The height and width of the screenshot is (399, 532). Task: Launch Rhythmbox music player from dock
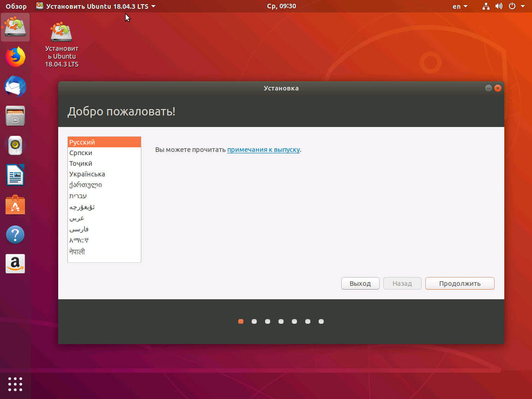[x=15, y=145]
